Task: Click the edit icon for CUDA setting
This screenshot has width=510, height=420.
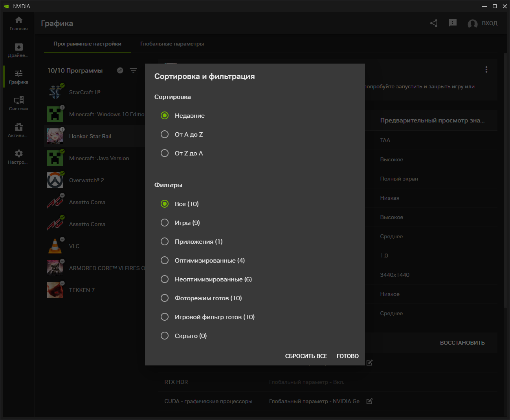Action: point(369,401)
